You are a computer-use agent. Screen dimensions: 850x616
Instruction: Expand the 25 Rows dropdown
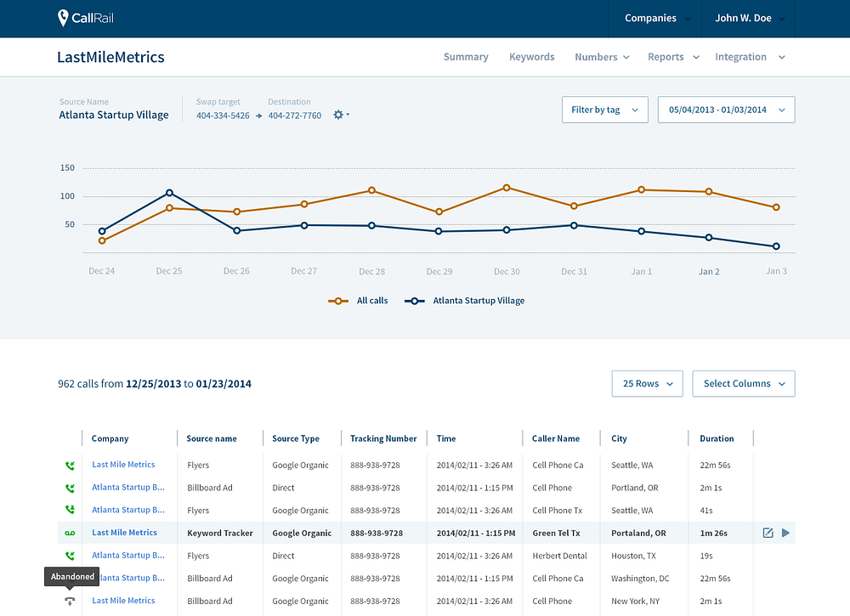pos(647,383)
